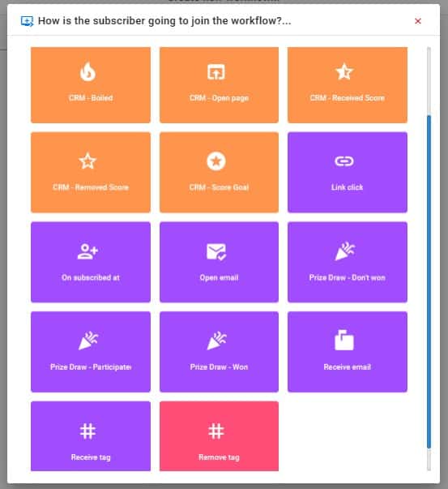The width and height of the screenshot is (448, 489).
Task: Click the CRM - Boiled label
Action: click(91, 98)
